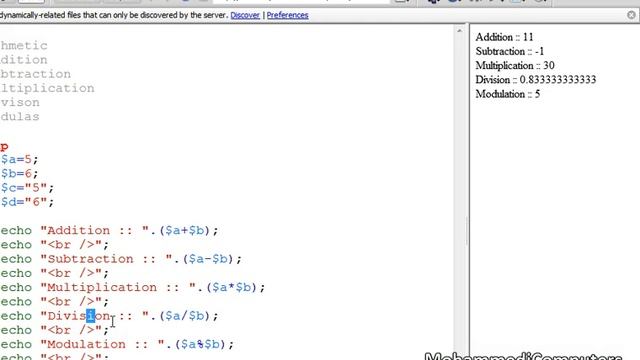Viewport: 640px width, 360px height.
Task: Click the code pane scroll-up arrow
Action: [460, 31]
